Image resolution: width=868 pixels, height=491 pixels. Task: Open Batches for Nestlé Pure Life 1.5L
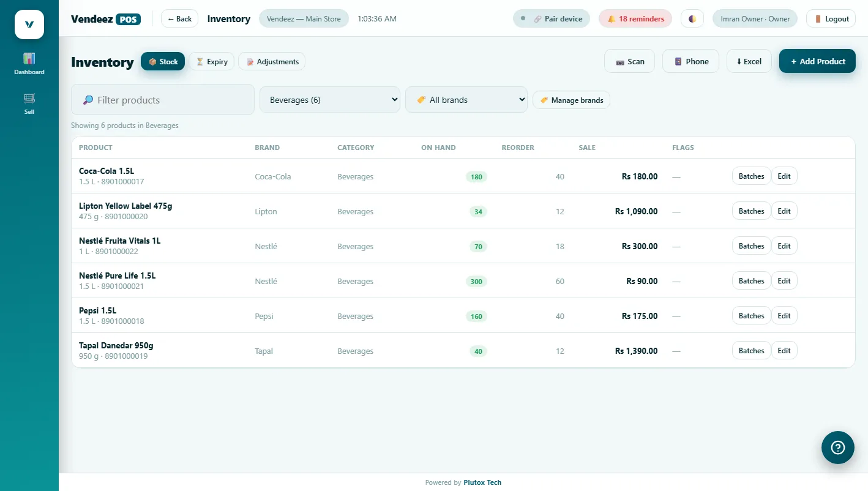[751, 281]
